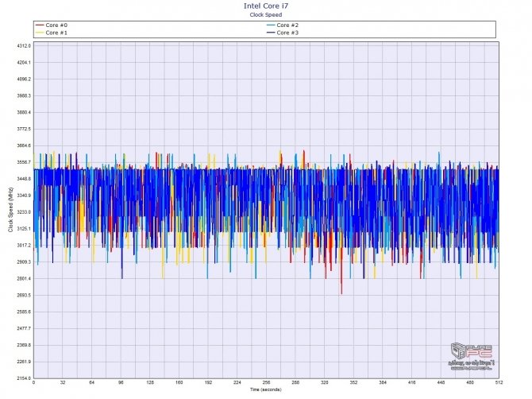532x399 pixels.
Task: Select the light blue Core #2 legend line
Action: 271,25
